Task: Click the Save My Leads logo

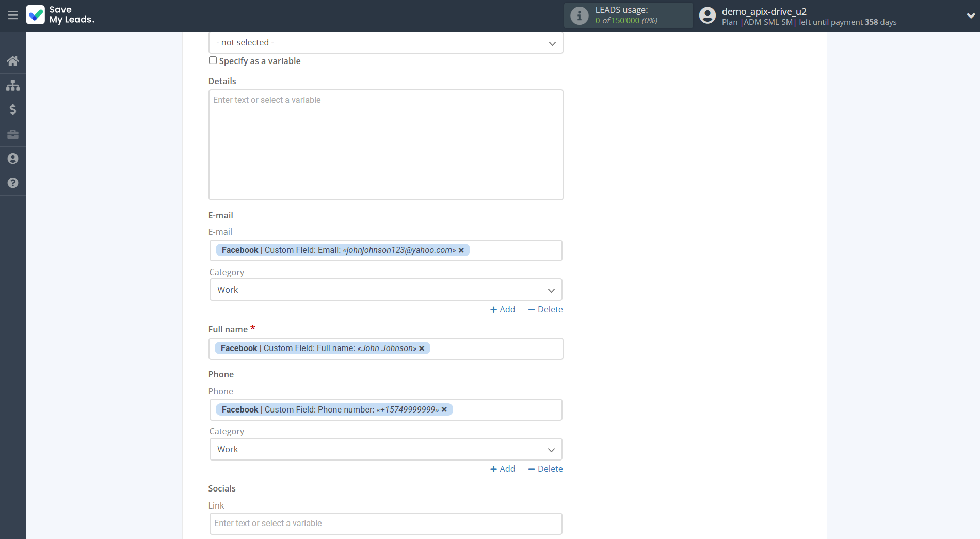Action: tap(60, 15)
